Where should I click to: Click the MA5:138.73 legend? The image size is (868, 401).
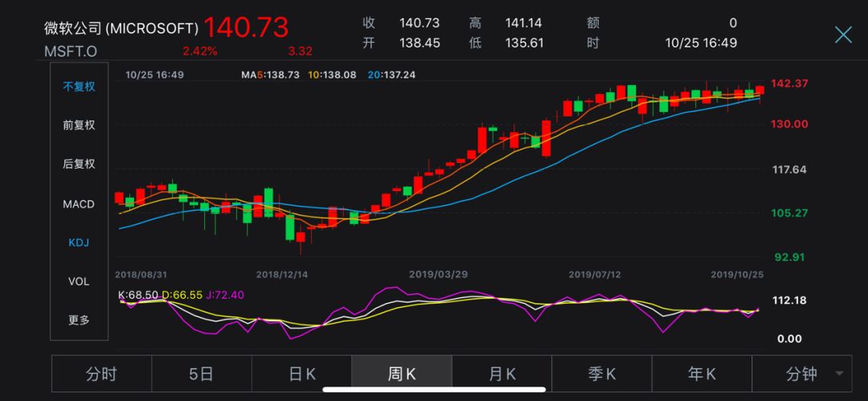pyautogui.click(x=270, y=74)
